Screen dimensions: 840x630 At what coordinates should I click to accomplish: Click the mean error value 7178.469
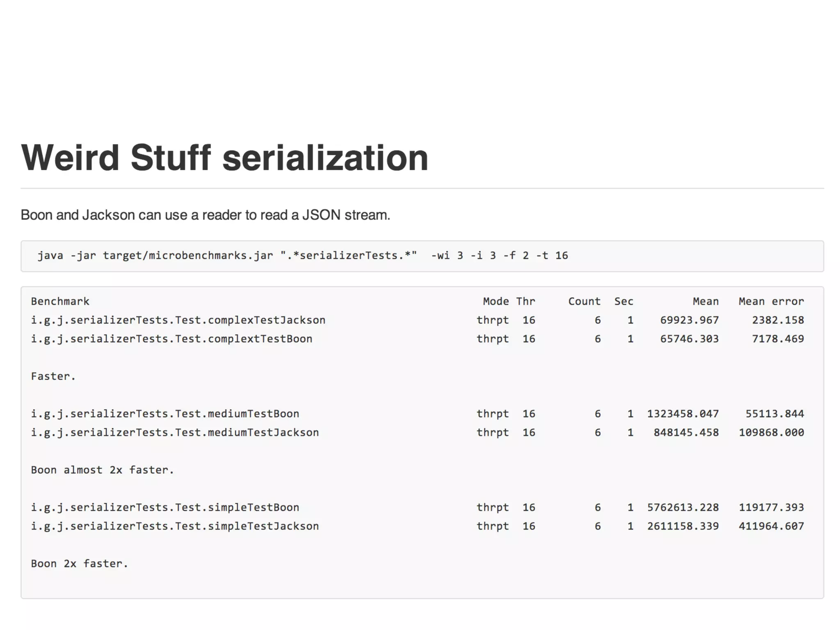(x=778, y=339)
